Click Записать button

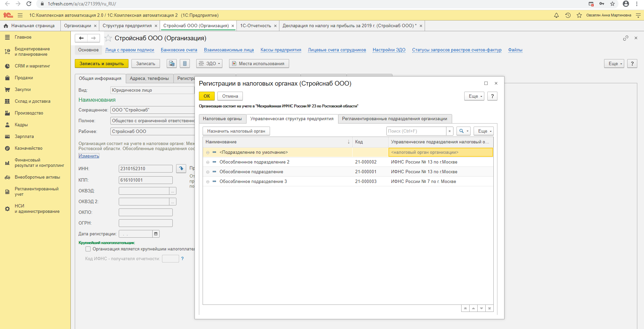[x=146, y=63]
